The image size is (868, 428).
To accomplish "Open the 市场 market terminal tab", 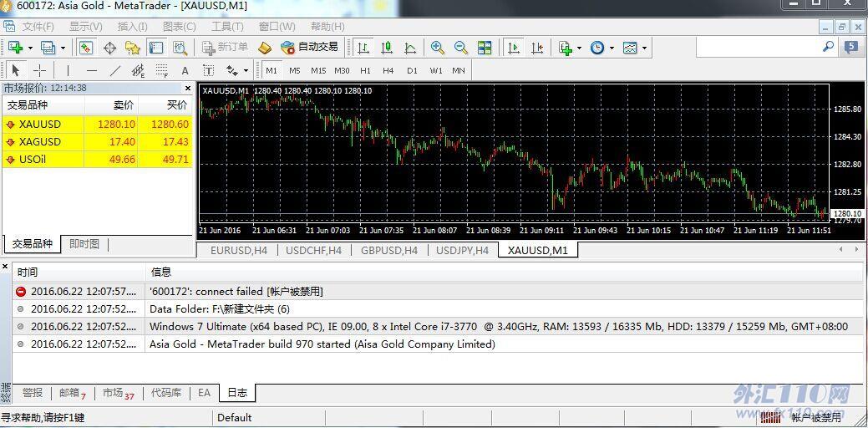I will coord(118,393).
